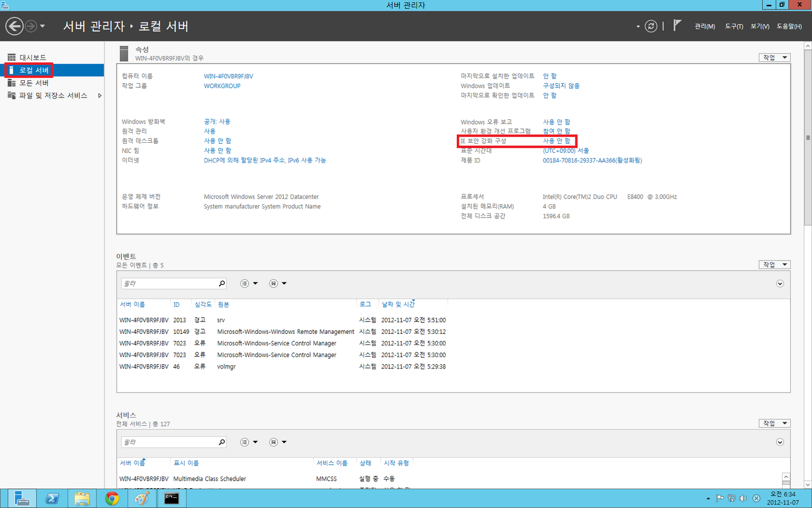This screenshot has height=508, width=812.
Task: Switch to Command Prompt on the taskbar
Action: (x=172, y=498)
